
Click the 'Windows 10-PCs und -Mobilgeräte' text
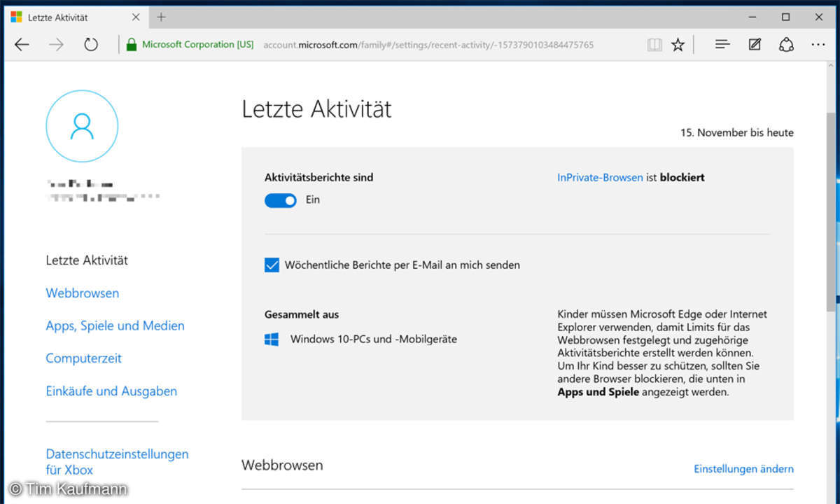[374, 339]
